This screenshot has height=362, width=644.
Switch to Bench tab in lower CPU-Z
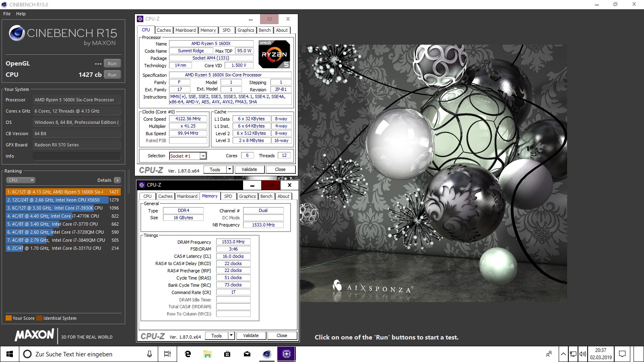click(266, 196)
